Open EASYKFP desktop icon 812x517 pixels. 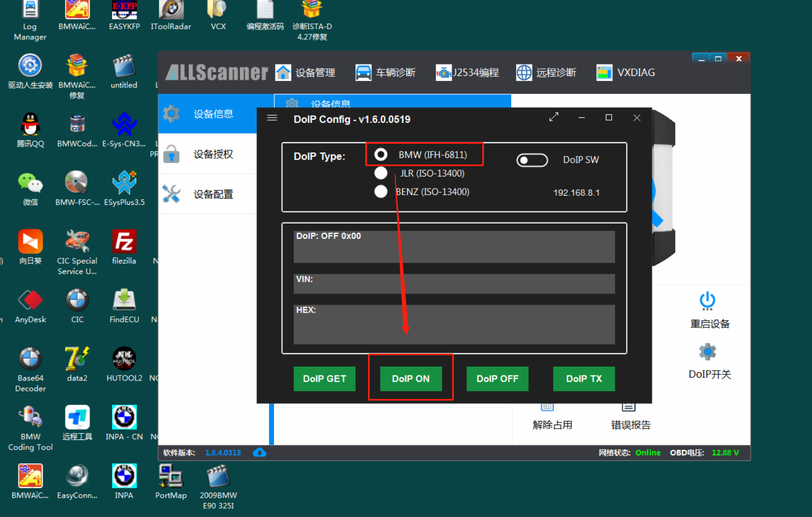point(124,15)
